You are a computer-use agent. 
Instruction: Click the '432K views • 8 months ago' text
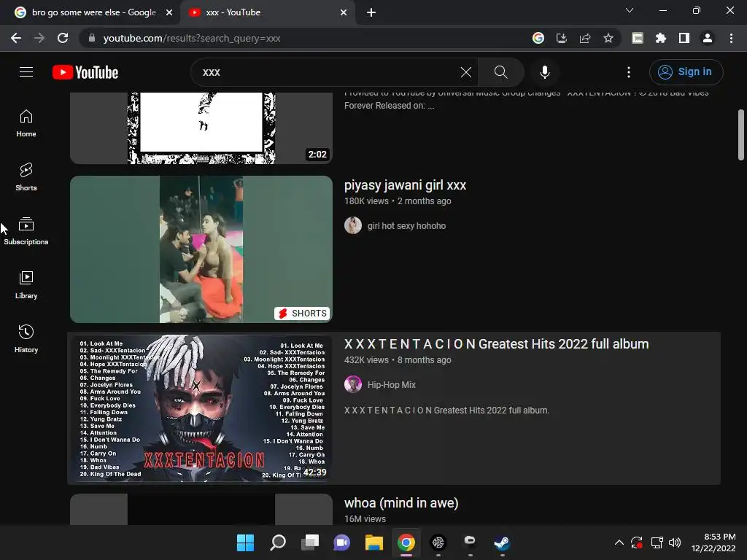click(398, 360)
